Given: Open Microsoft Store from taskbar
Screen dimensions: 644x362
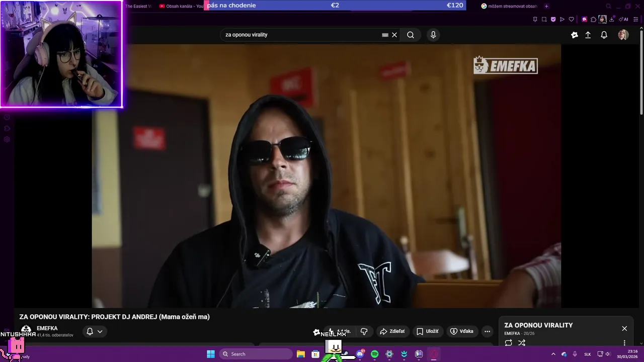Looking at the screenshot, I should click(x=315, y=354).
